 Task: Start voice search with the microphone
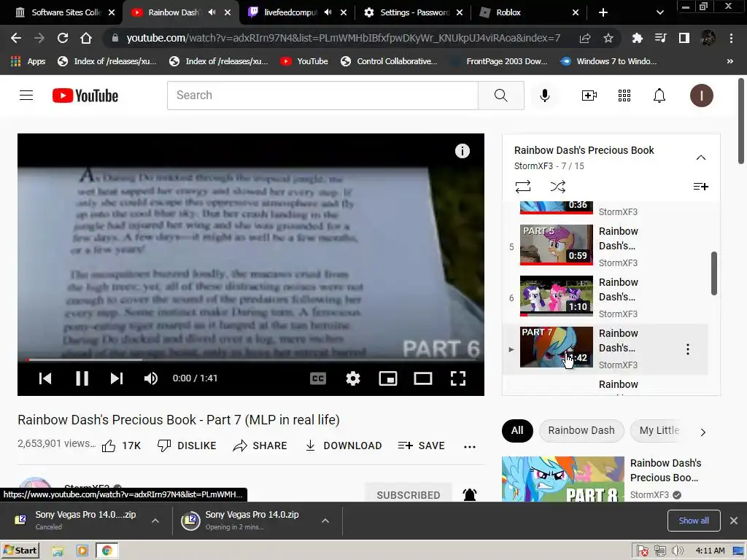[x=544, y=96]
